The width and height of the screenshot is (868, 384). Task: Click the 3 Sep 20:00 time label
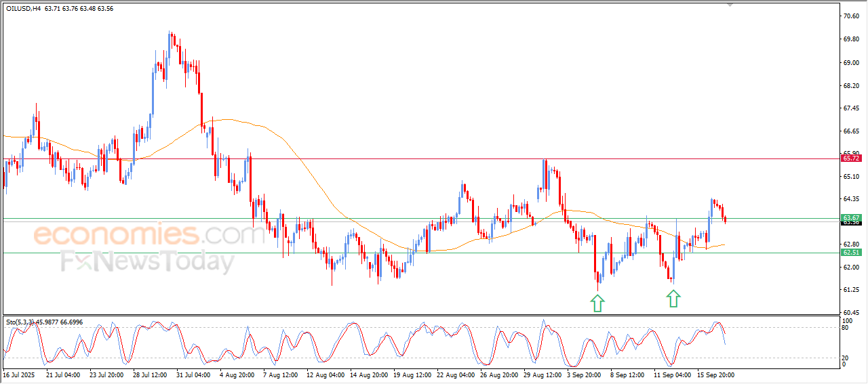[585, 375]
